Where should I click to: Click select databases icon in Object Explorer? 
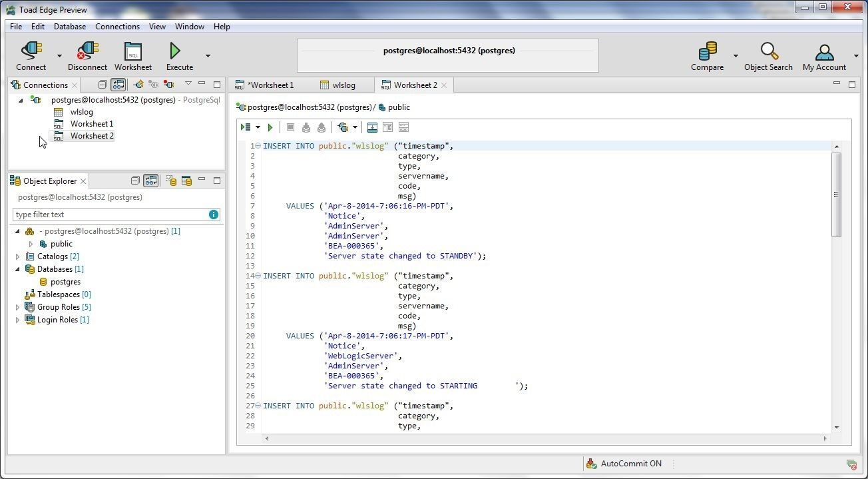click(171, 181)
